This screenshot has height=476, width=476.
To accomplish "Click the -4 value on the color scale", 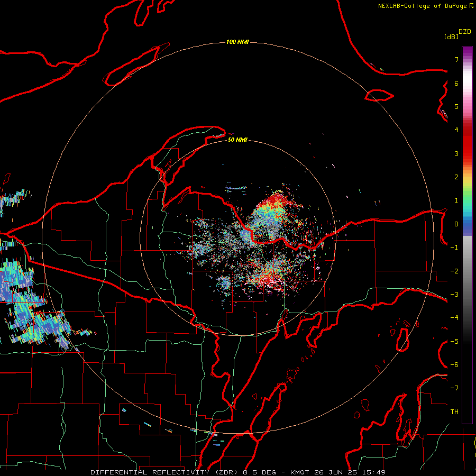I will [x=454, y=318].
